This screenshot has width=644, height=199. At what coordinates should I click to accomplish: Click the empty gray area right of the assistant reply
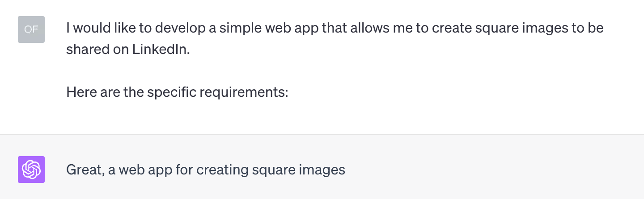[492, 170]
